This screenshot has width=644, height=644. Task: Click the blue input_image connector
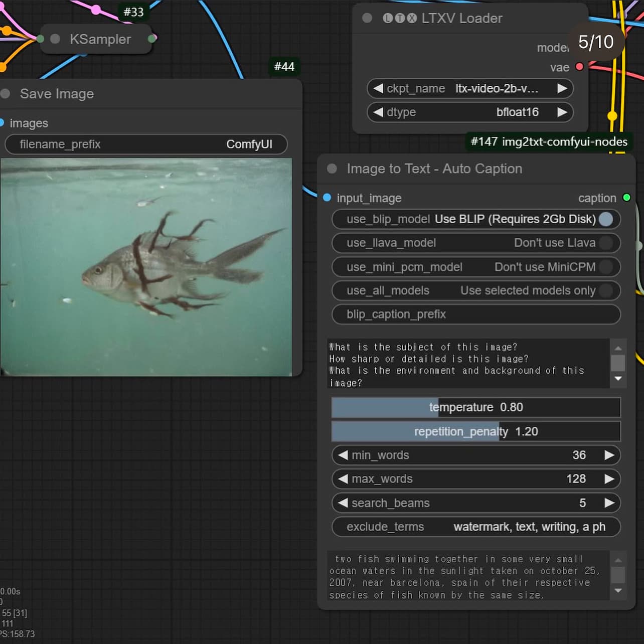pos(327,198)
